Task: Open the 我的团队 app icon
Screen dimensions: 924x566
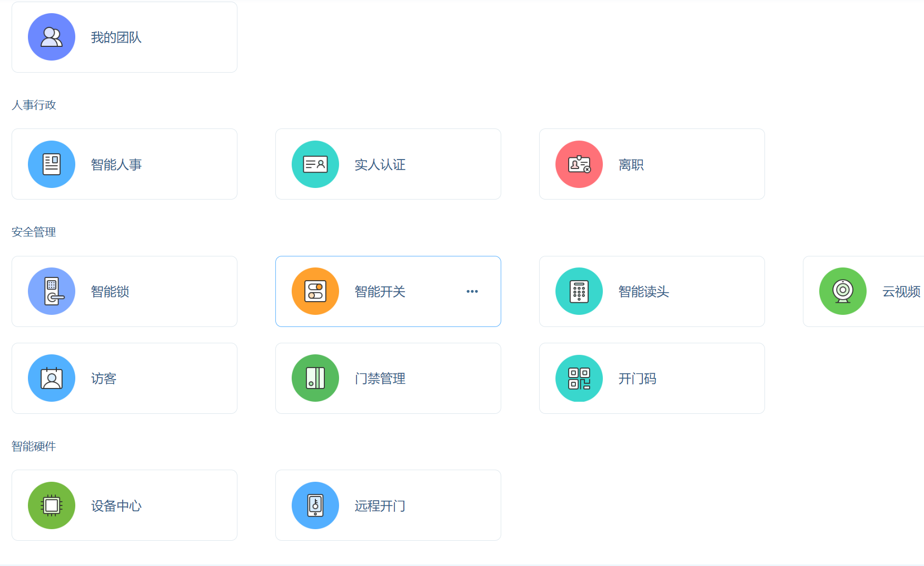Action: pos(51,37)
